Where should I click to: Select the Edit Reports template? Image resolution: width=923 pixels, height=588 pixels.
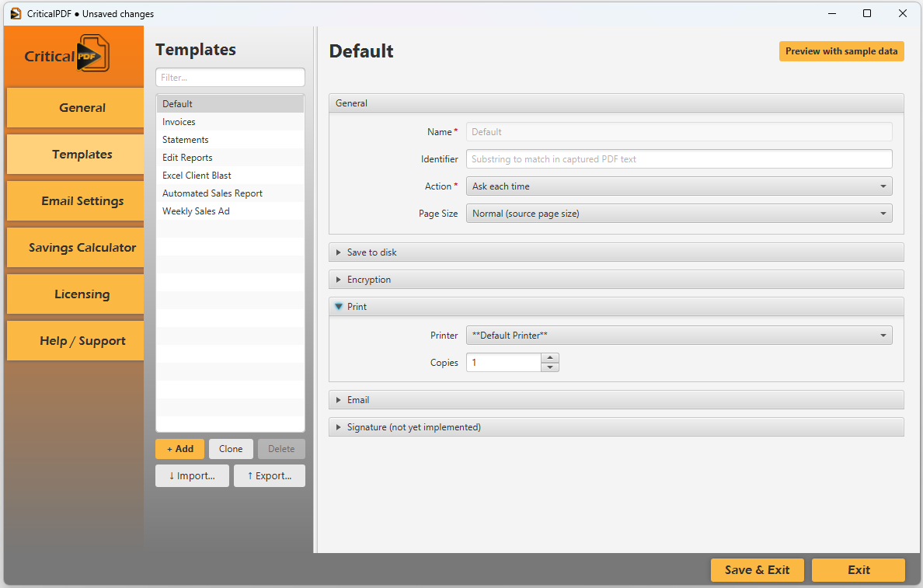(x=230, y=157)
